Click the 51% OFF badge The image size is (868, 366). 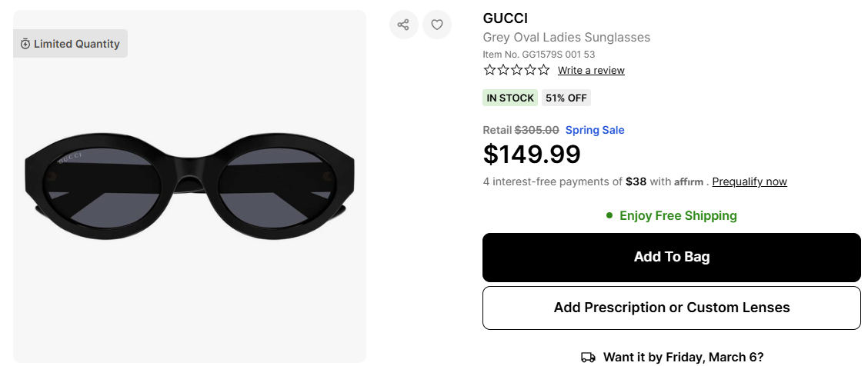coord(566,98)
